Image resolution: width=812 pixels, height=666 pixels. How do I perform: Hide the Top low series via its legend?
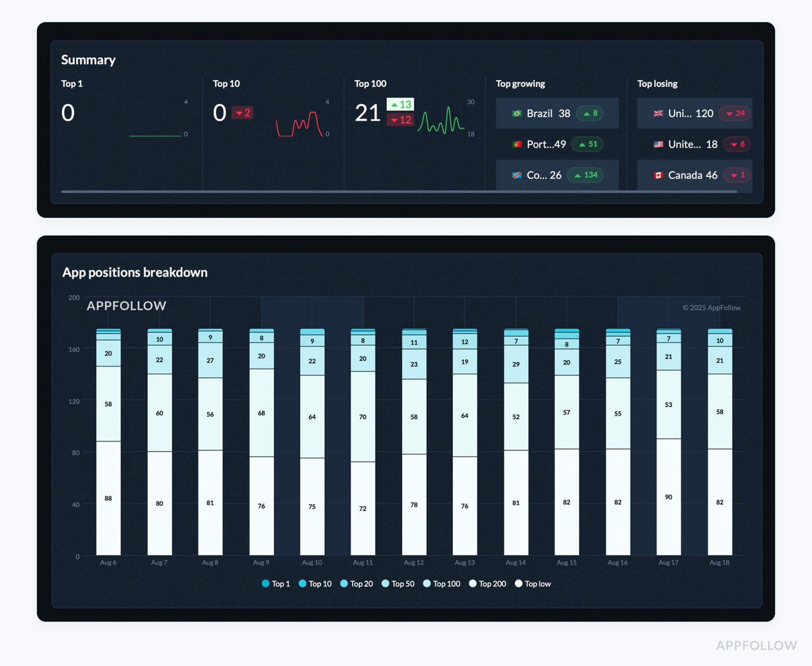coord(532,584)
